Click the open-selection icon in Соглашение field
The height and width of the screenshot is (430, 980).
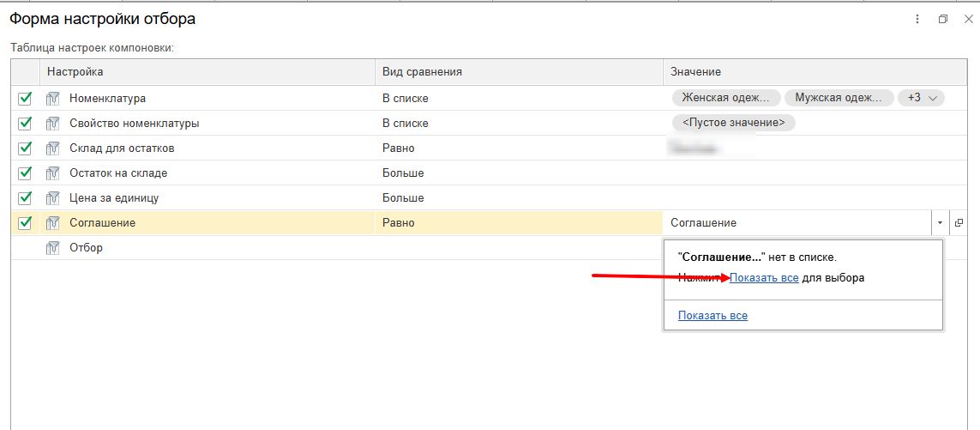click(x=959, y=222)
